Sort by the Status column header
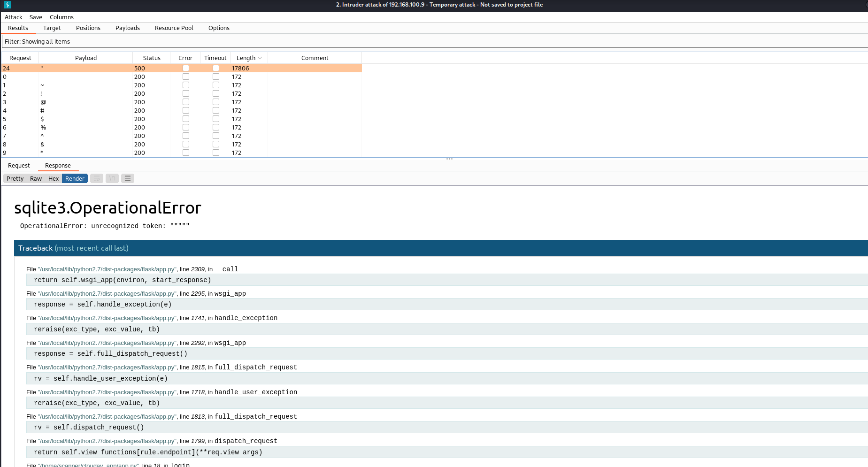This screenshot has width=868, height=467. point(152,58)
